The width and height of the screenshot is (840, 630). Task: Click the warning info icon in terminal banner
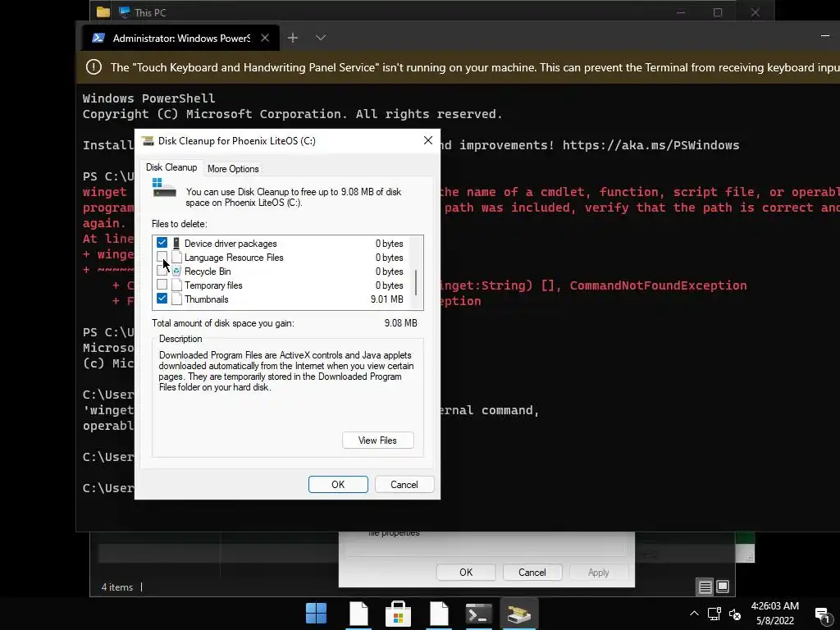94,67
